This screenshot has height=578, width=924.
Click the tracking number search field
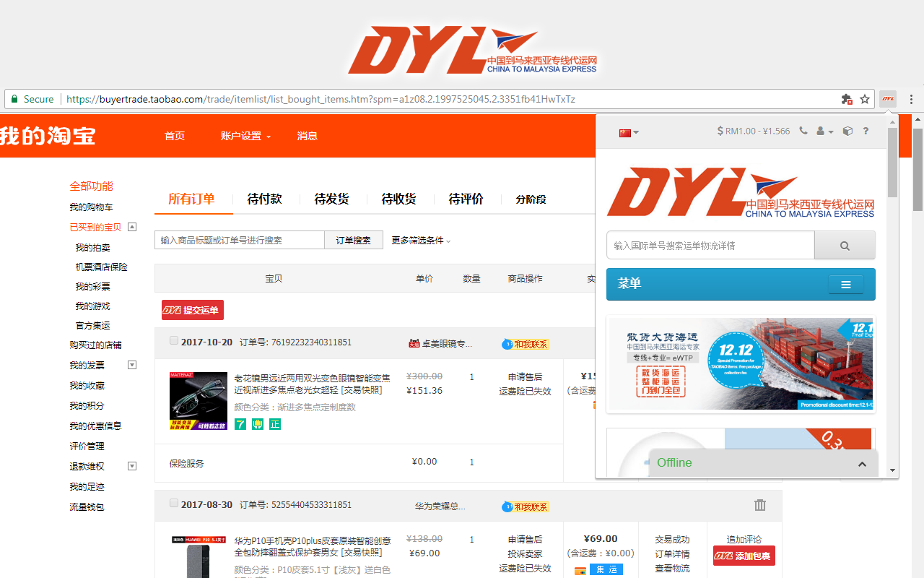(x=710, y=246)
